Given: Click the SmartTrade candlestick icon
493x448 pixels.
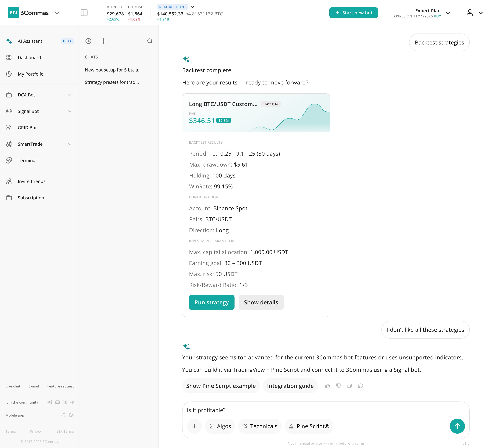Looking at the screenshot, I should [x=9, y=144].
